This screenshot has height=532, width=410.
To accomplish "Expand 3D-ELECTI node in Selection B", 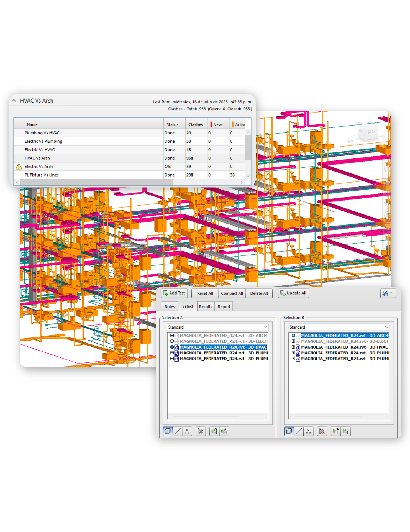I will pos(293,341).
